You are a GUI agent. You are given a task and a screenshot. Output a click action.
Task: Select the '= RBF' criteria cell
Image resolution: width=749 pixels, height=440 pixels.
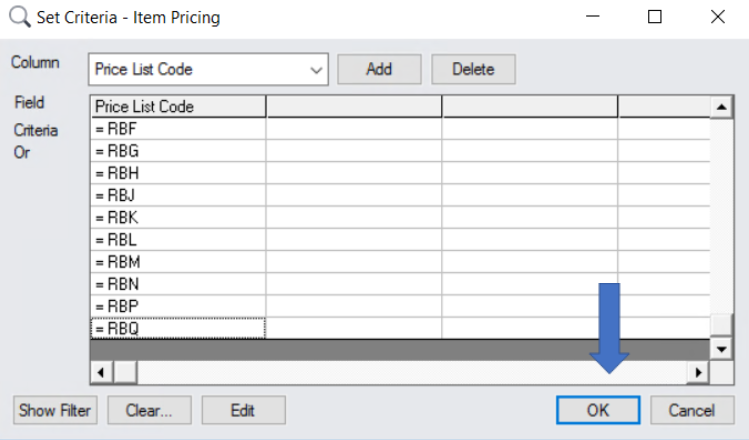178,129
